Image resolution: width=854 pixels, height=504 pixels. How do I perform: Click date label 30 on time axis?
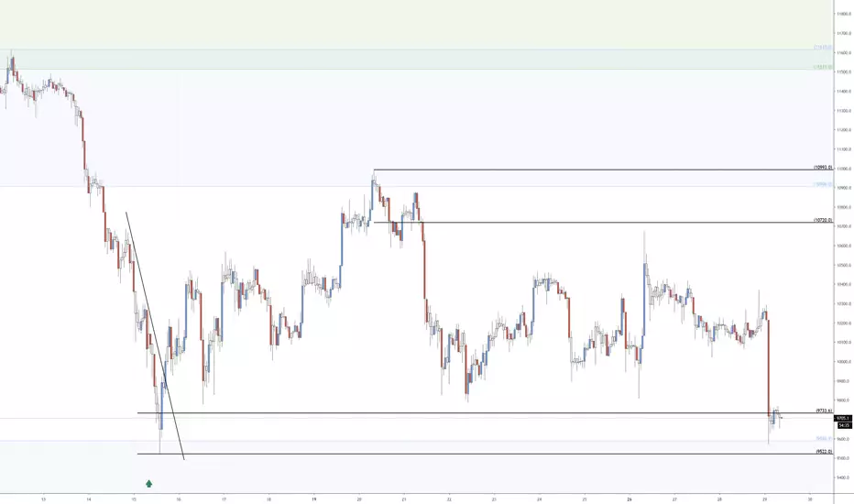(810, 499)
